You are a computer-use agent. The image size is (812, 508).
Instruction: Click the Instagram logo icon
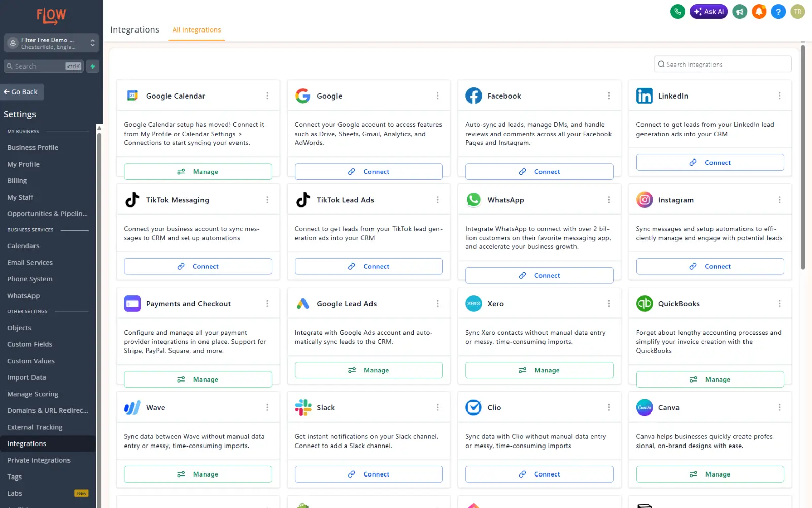tap(645, 200)
